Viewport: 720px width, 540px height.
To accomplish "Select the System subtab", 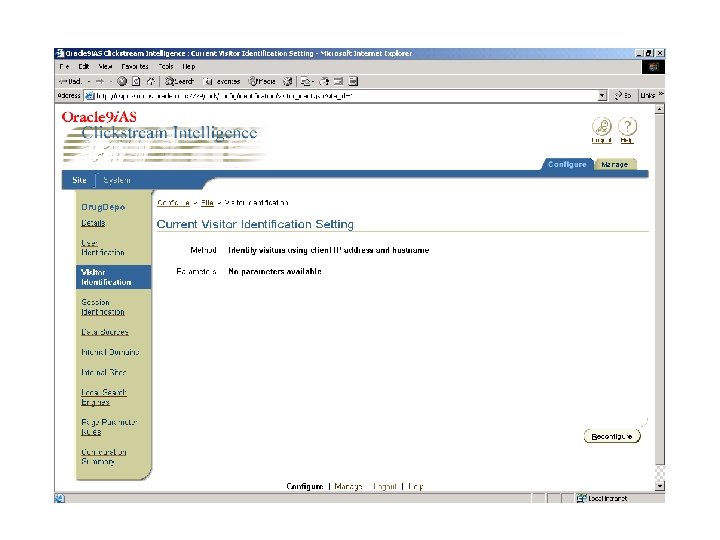I will pyautogui.click(x=117, y=180).
